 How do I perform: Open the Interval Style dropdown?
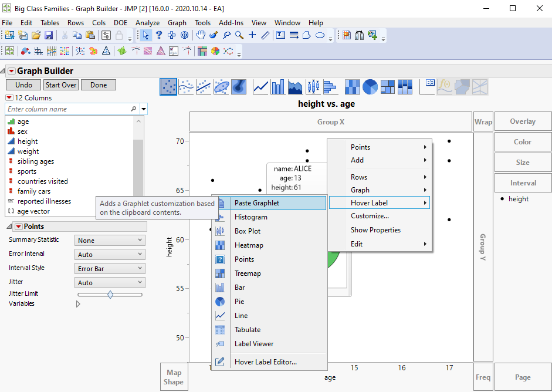click(110, 269)
